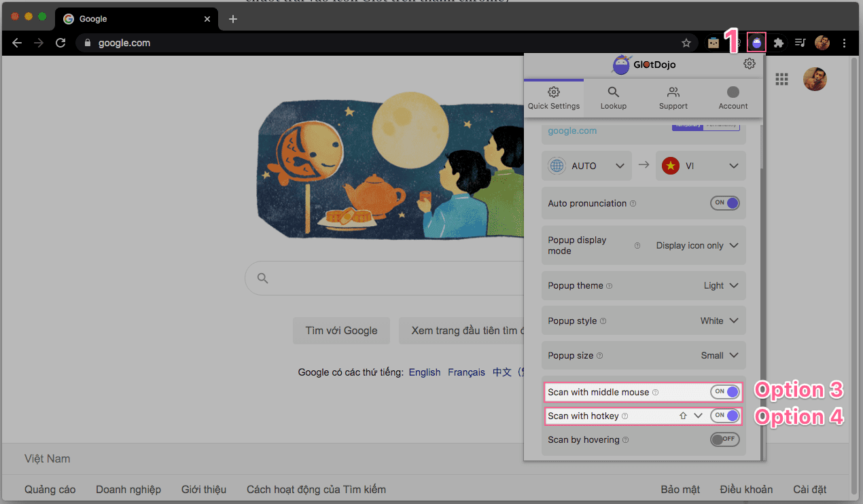Switch Google language to Français
Viewport: 863px width, 504px height.
click(466, 372)
